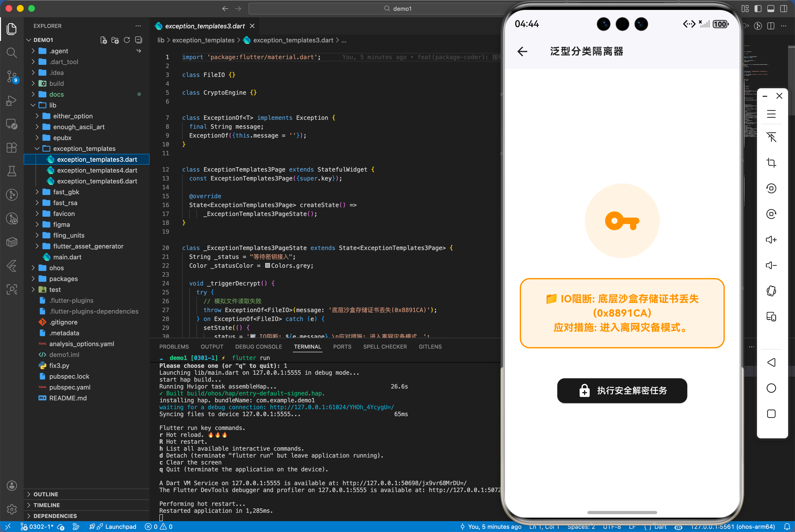795x532 pixels.
Task: Open the Testing flask icon in sidebar
Action: pos(12,171)
